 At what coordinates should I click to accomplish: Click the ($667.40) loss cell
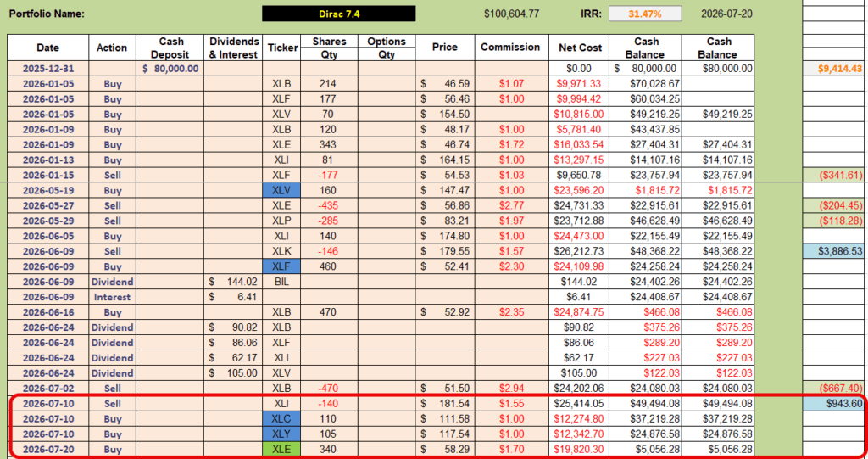point(833,388)
